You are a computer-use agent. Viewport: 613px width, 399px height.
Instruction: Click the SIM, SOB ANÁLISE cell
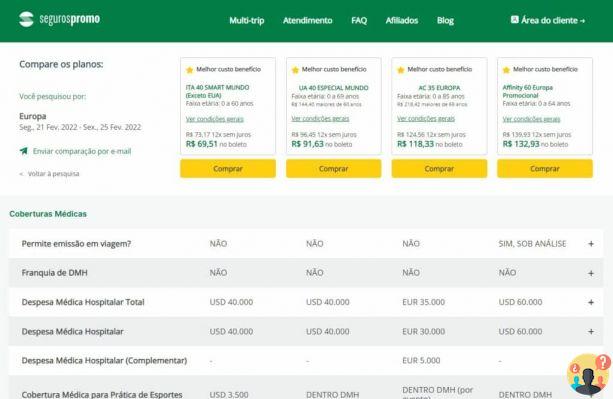point(532,243)
